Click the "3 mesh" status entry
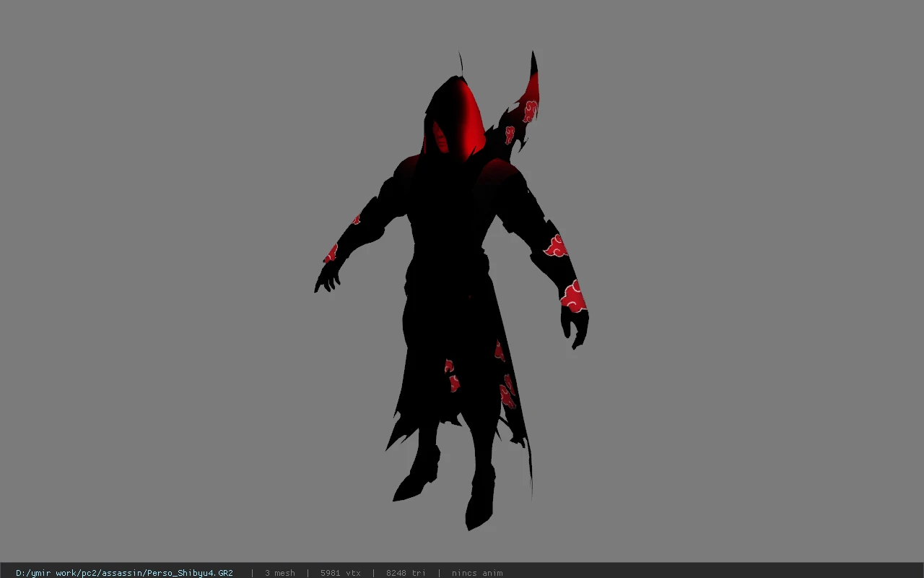Image resolution: width=924 pixels, height=578 pixels. 279,573
